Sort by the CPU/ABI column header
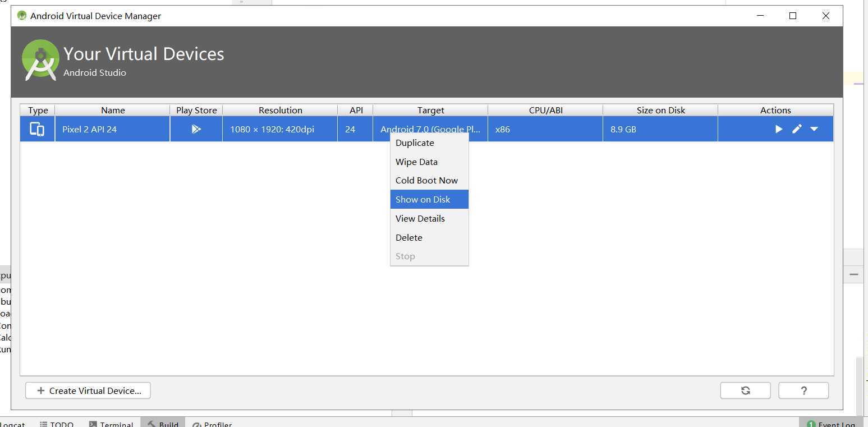This screenshot has width=868, height=427. (x=545, y=110)
